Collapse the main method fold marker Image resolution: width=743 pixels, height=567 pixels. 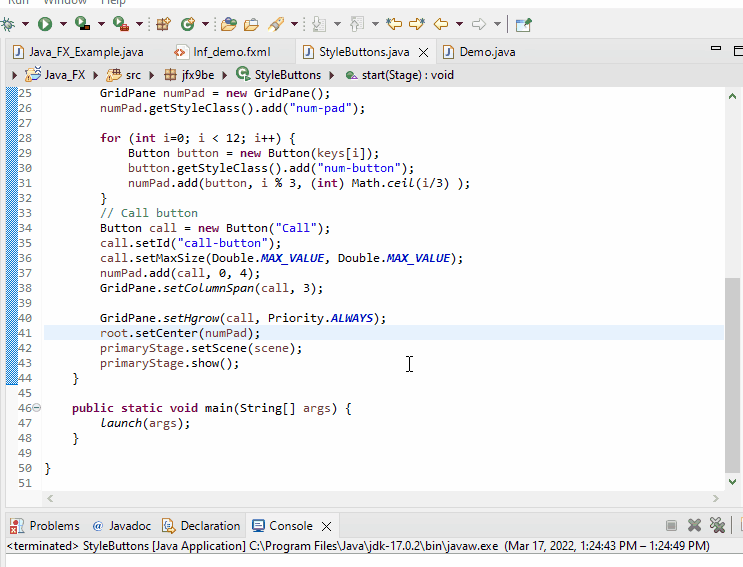37,408
